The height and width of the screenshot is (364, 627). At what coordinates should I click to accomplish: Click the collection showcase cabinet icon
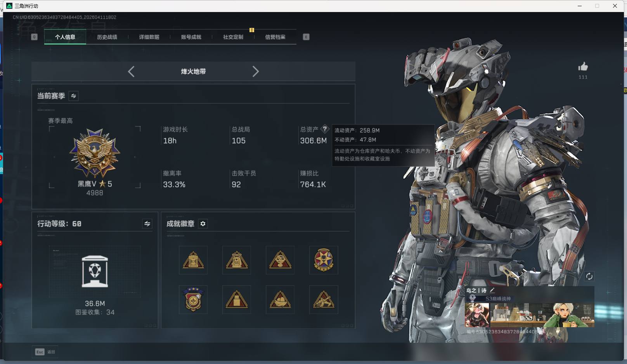point(95,271)
